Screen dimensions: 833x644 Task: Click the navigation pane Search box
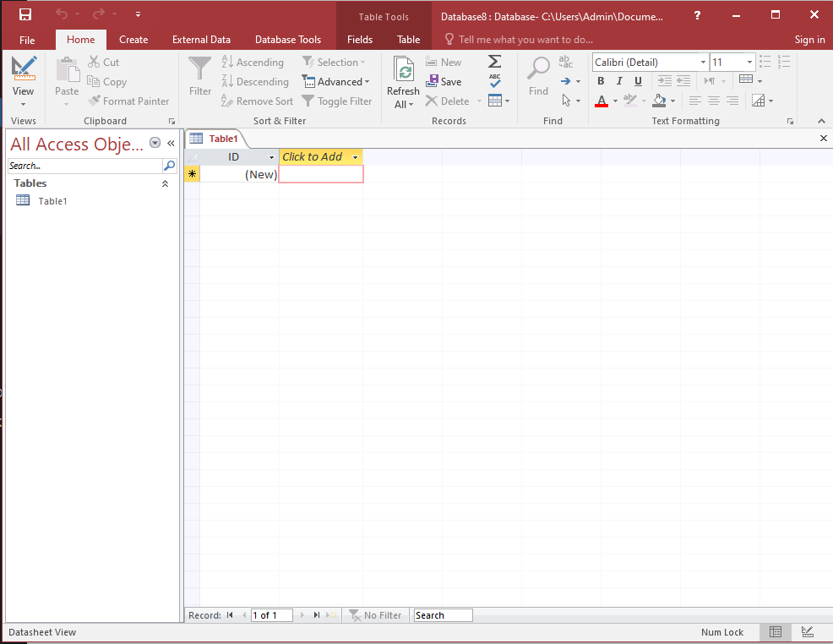pos(84,166)
